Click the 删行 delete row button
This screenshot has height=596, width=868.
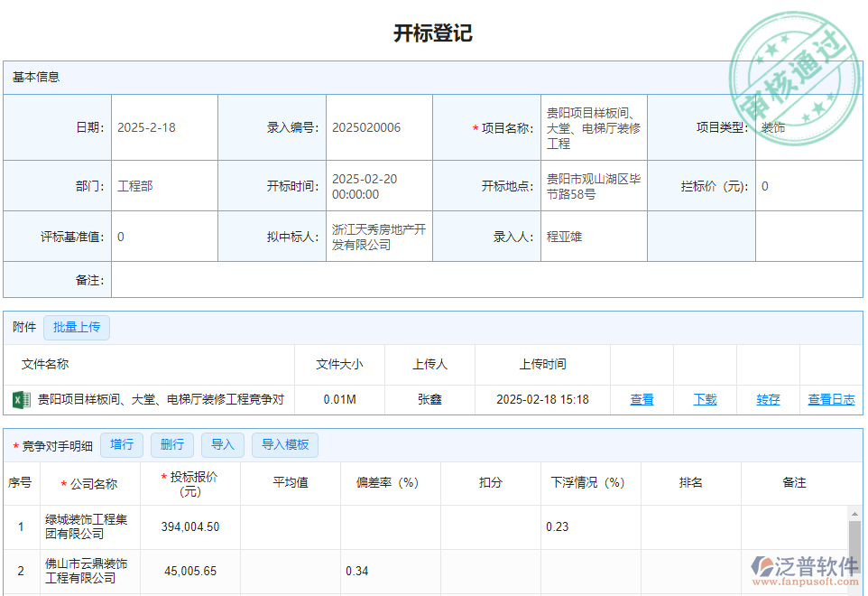coord(172,444)
